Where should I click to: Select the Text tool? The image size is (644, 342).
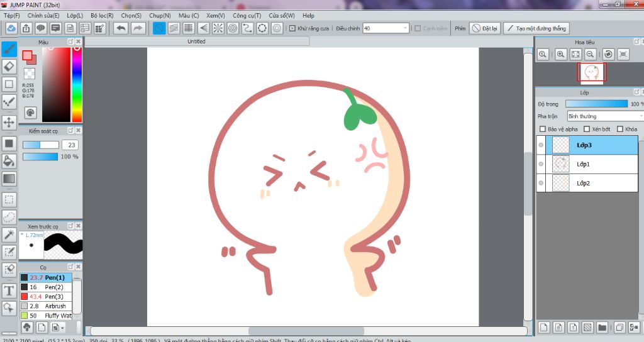pos(9,290)
